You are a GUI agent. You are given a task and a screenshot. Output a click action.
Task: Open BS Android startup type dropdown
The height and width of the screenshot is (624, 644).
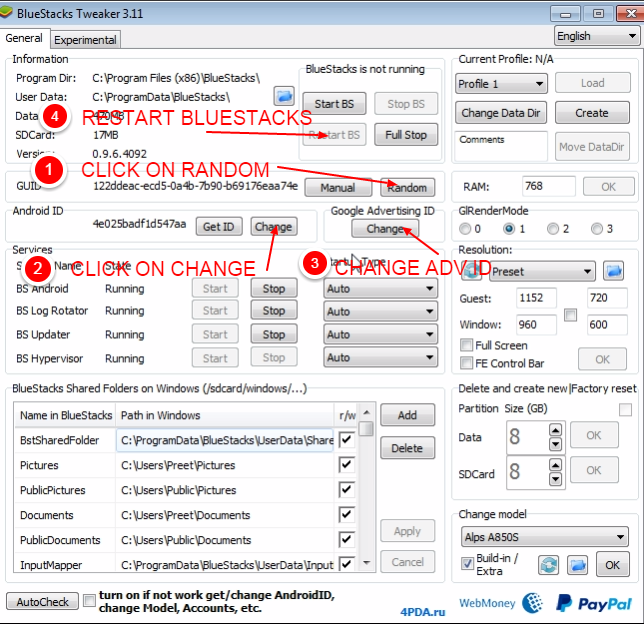coord(380,288)
